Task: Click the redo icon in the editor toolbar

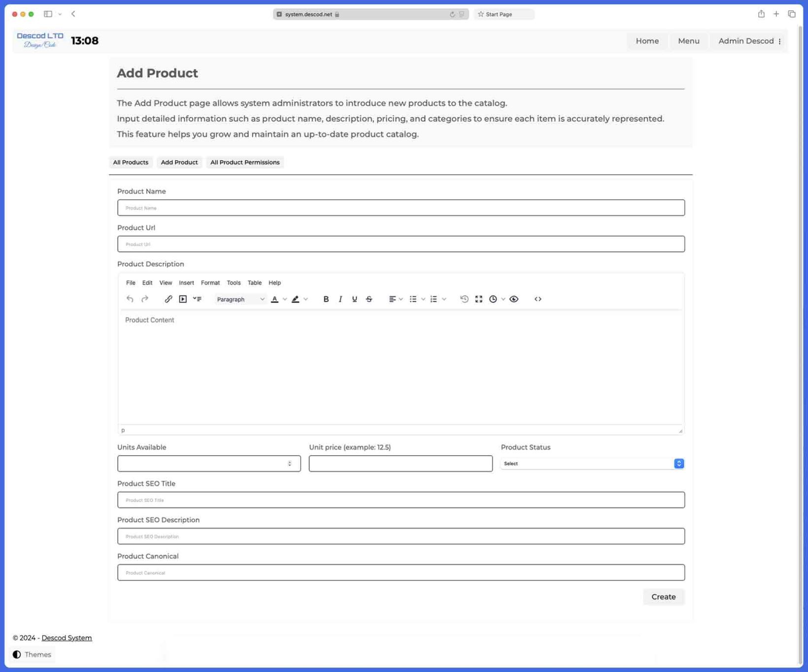Action: (x=145, y=299)
